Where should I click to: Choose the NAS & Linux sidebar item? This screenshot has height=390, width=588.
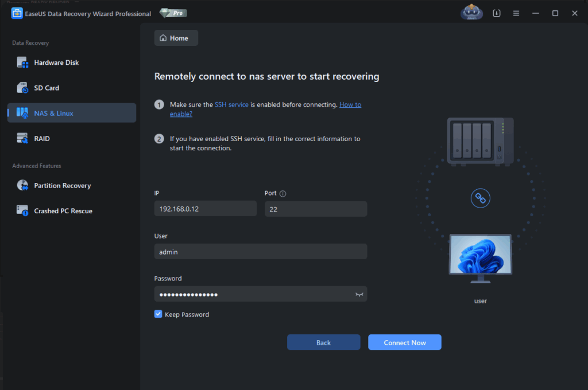[72, 113]
